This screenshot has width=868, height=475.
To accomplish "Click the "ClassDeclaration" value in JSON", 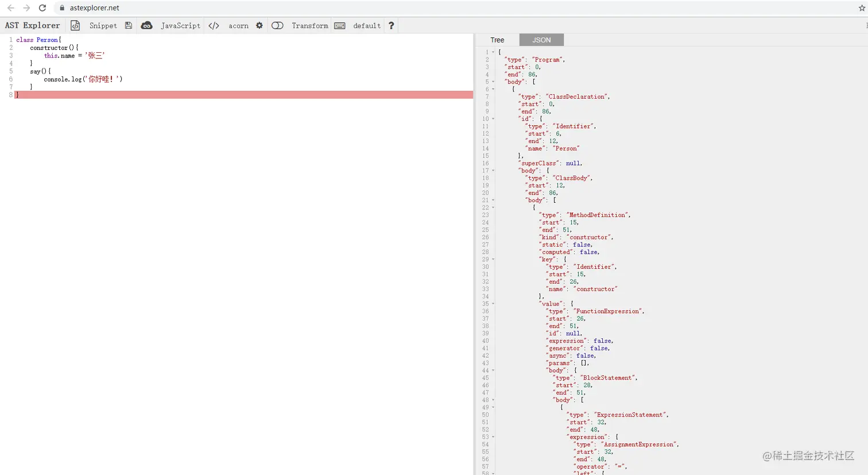I will (576, 97).
